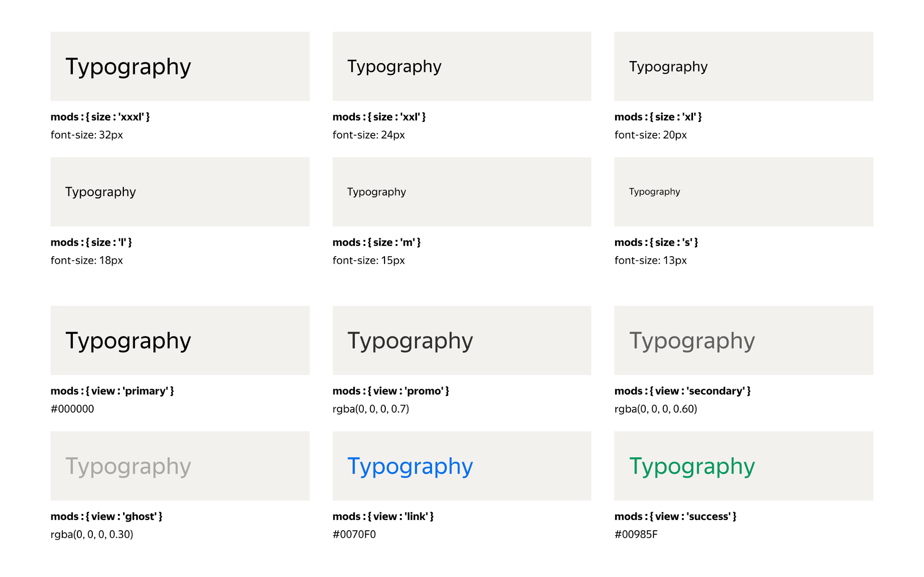The width and height of the screenshot is (924, 577).
Task: Click the "#0070F0" color code text
Action: [x=354, y=534]
